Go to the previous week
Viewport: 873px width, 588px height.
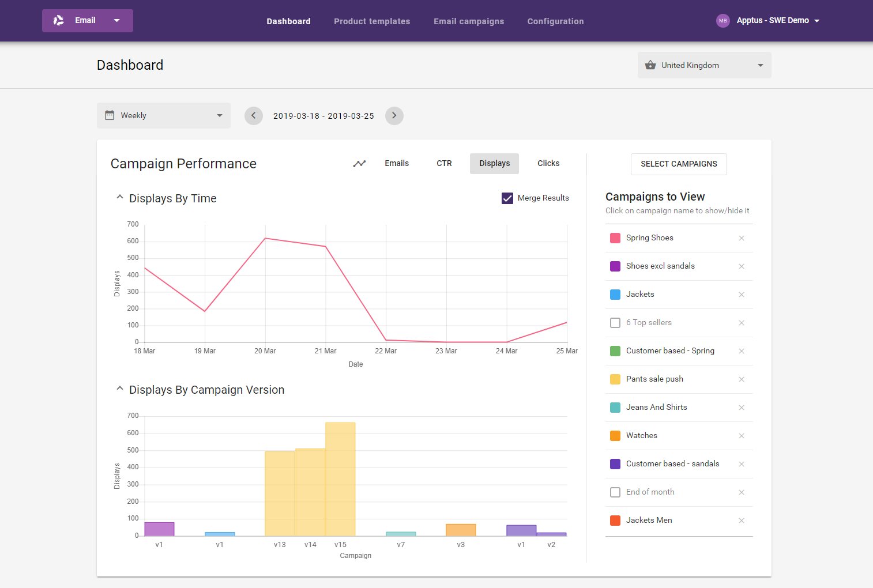[254, 116]
